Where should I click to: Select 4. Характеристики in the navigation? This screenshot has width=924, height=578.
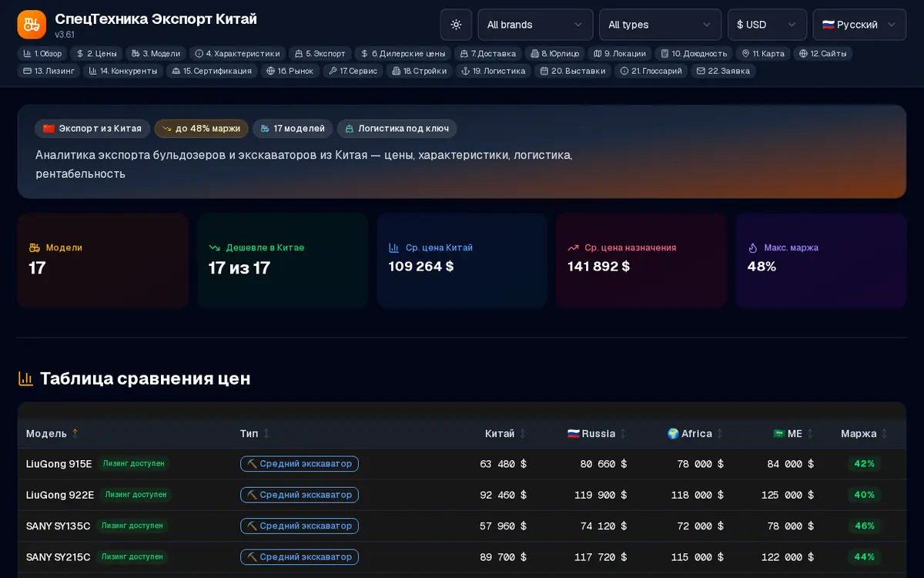click(237, 54)
